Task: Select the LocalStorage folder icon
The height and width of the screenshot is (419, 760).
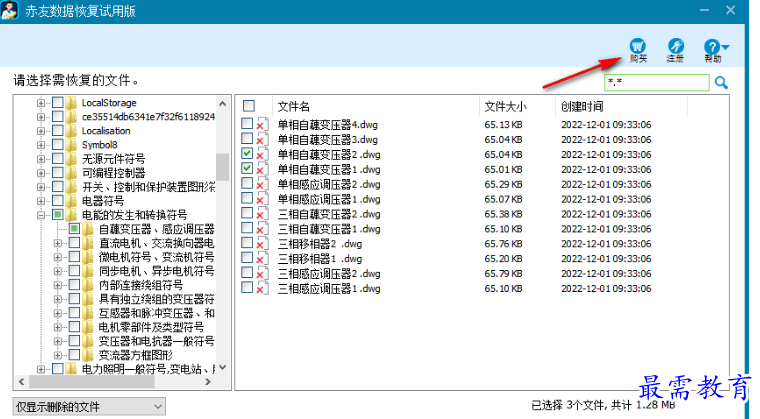Action: tap(71, 103)
